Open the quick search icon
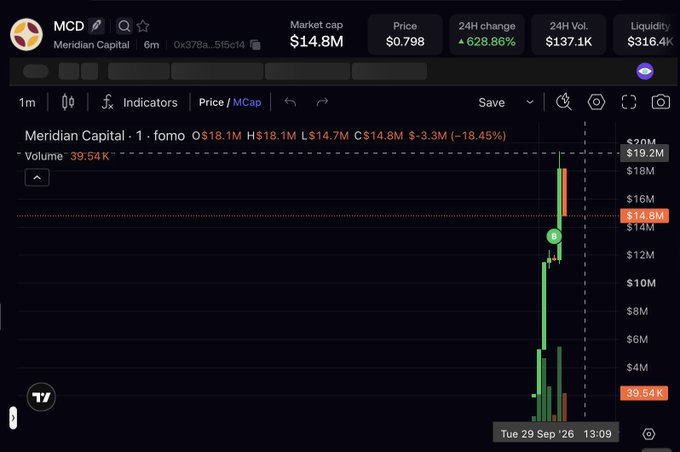 tap(563, 102)
